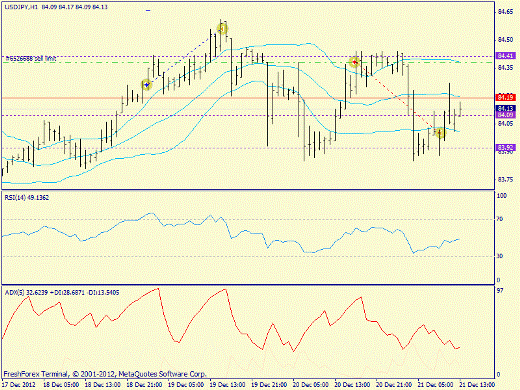Screen dimensions: 520x390
Task: Click the RSI 100 scale value
Action: click(502, 196)
